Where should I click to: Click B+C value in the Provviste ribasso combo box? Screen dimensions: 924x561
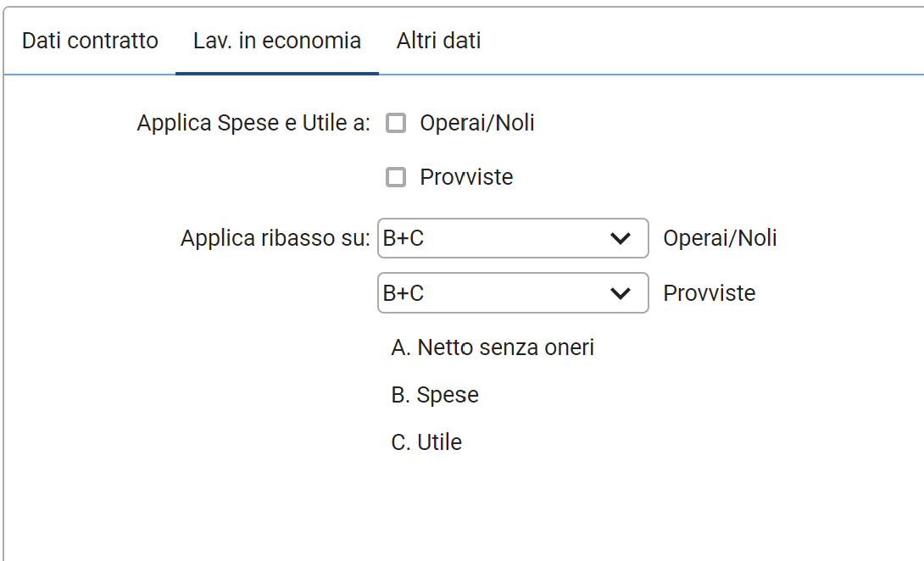point(404,293)
